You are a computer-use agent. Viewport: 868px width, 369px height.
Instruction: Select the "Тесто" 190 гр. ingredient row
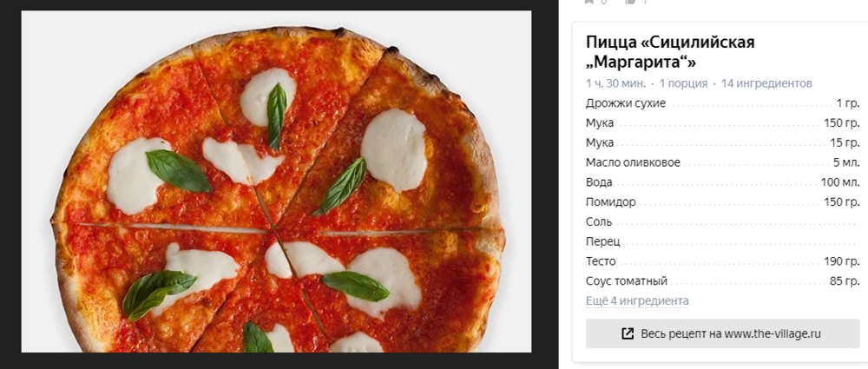(x=722, y=261)
